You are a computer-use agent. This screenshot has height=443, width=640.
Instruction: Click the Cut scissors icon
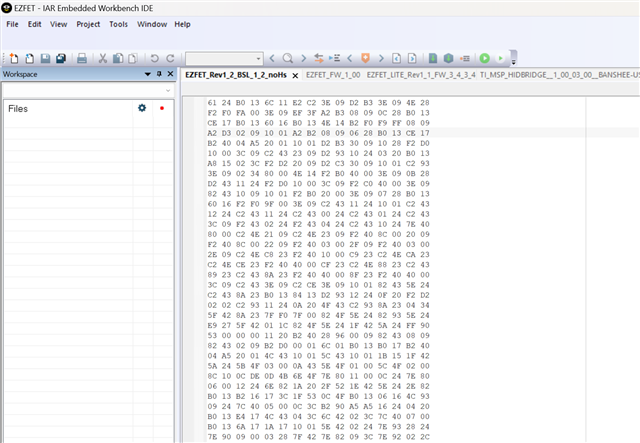pos(102,58)
